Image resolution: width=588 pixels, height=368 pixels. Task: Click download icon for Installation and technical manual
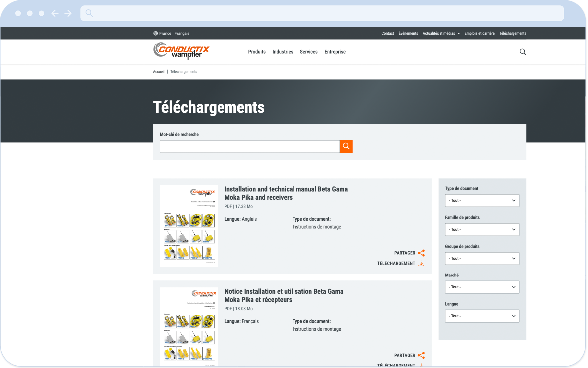tap(421, 263)
